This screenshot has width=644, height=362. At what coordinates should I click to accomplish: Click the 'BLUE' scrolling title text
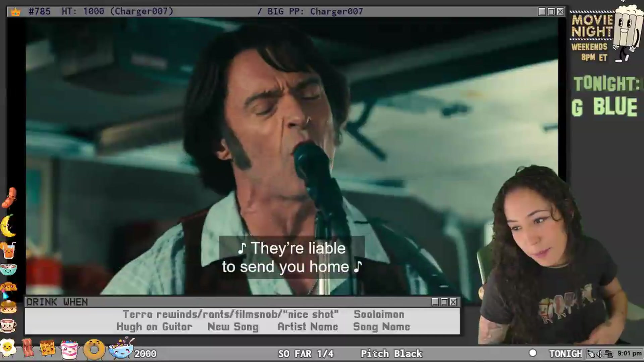tap(615, 107)
